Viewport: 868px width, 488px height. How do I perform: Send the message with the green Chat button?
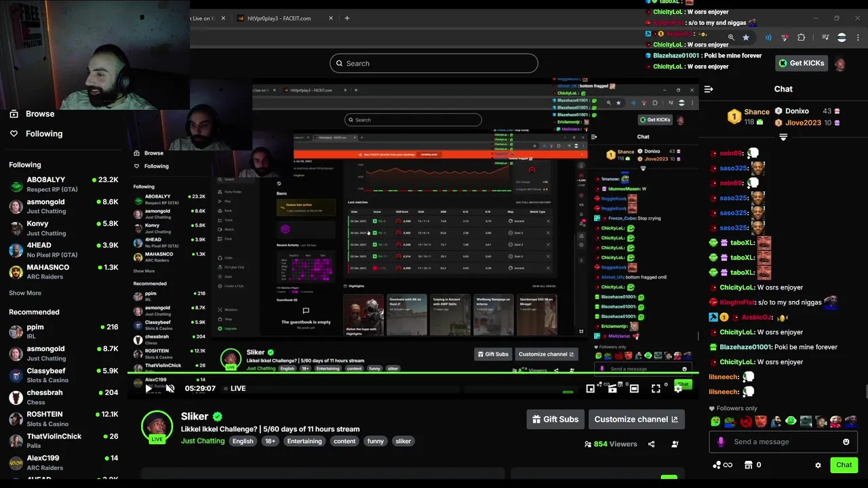click(844, 465)
